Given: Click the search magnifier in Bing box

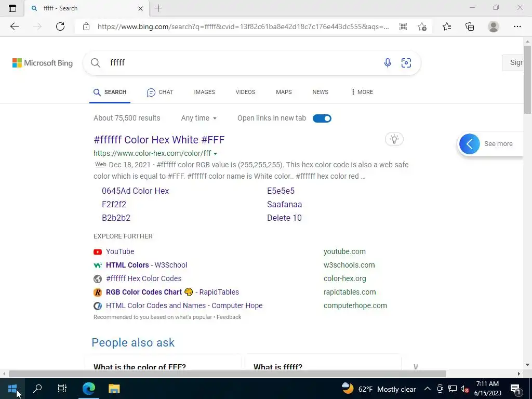Looking at the screenshot, I should pos(96,63).
